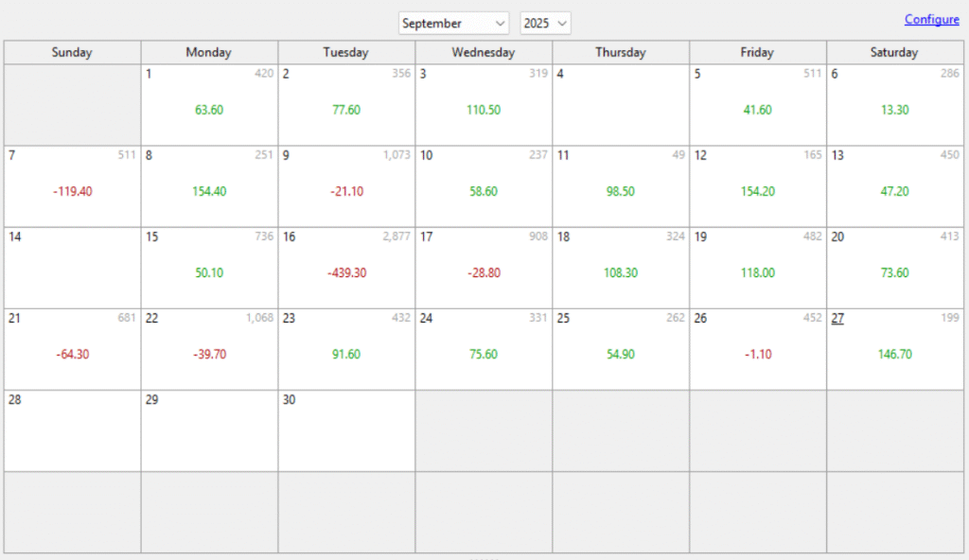Select September 16 with -439.30 loss
Image resolution: width=969 pixels, height=560 pixels.
point(346,268)
